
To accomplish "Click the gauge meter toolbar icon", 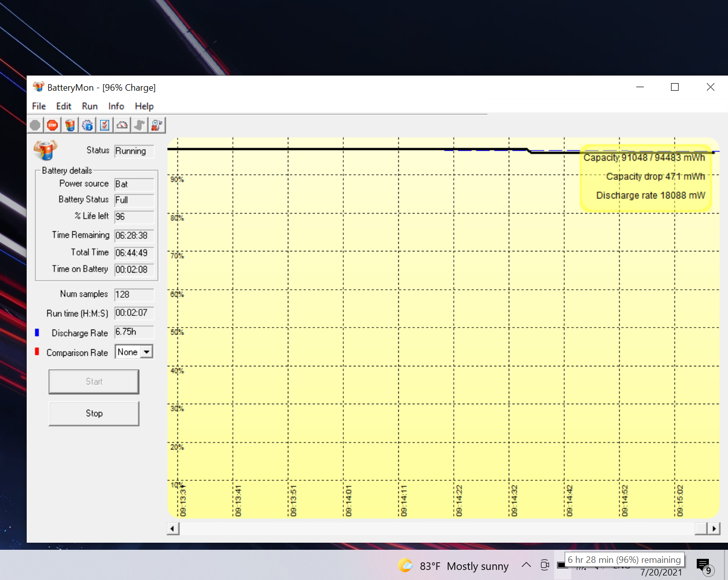I will [122, 125].
